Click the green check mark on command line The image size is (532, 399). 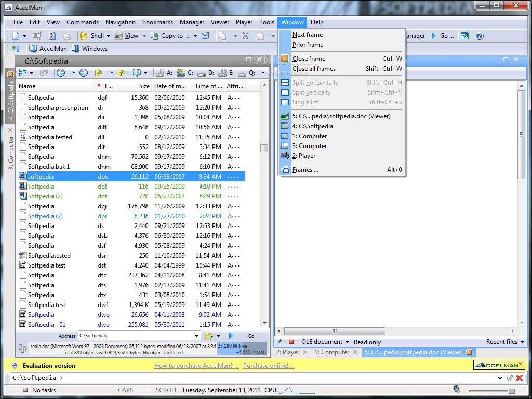[509, 378]
